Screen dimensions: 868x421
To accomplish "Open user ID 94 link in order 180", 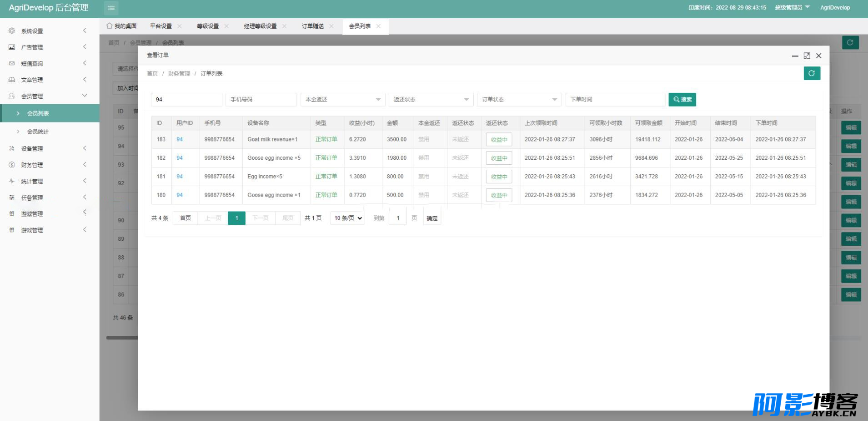I will point(180,195).
